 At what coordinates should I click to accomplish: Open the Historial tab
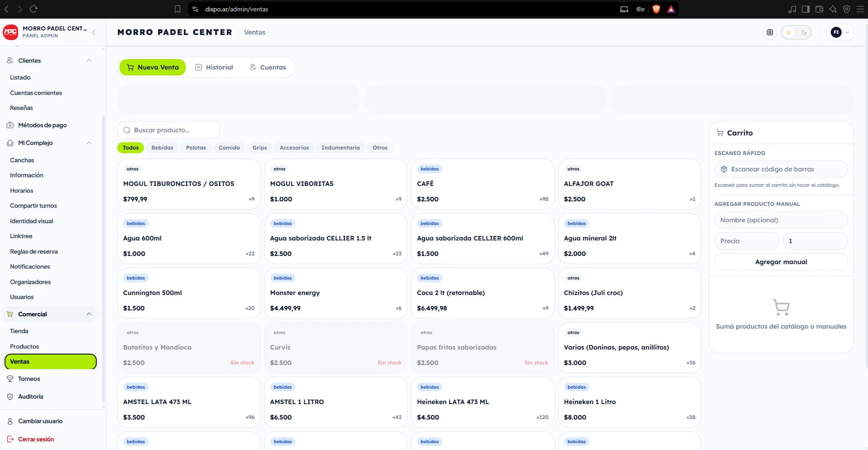point(214,67)
